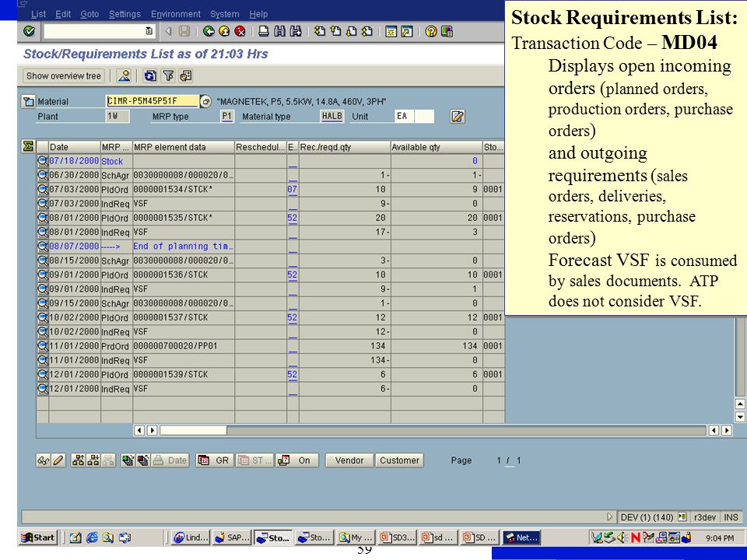Click the MRP element data column header
The height and width of the screenshot is (560, 747).
(x=184, y=147)
